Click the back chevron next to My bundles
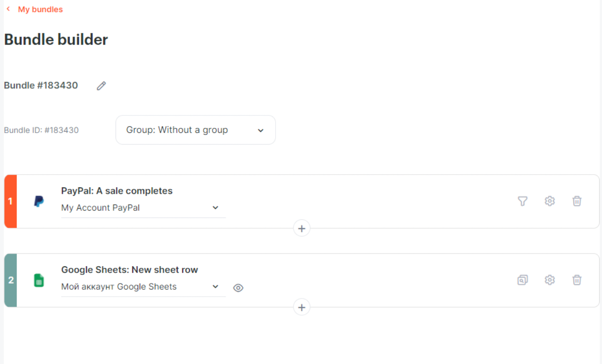This screenshot has width=602, height=364. [8, 9]
